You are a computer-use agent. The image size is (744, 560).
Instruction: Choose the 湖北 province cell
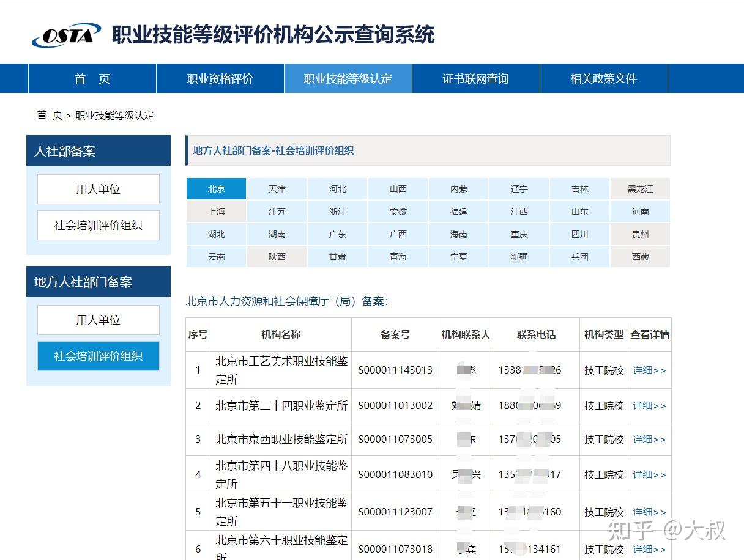pyautogui.click(x=216, y=234)
